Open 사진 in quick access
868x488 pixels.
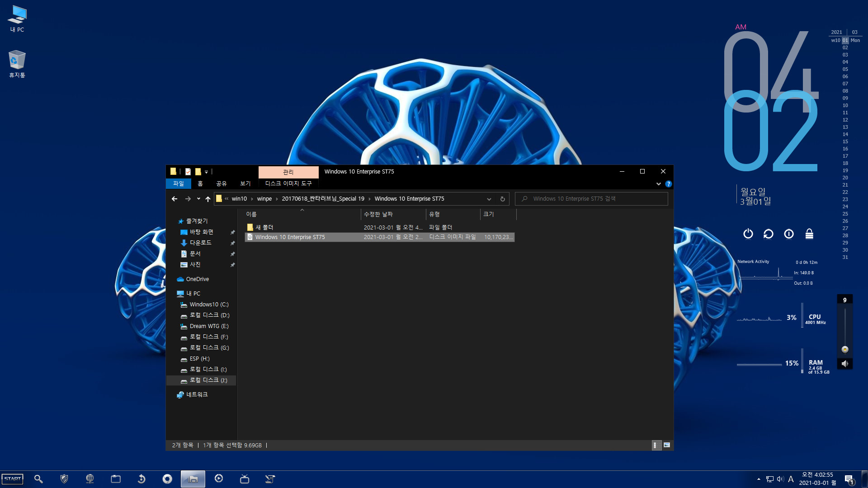tap(195, 264)
